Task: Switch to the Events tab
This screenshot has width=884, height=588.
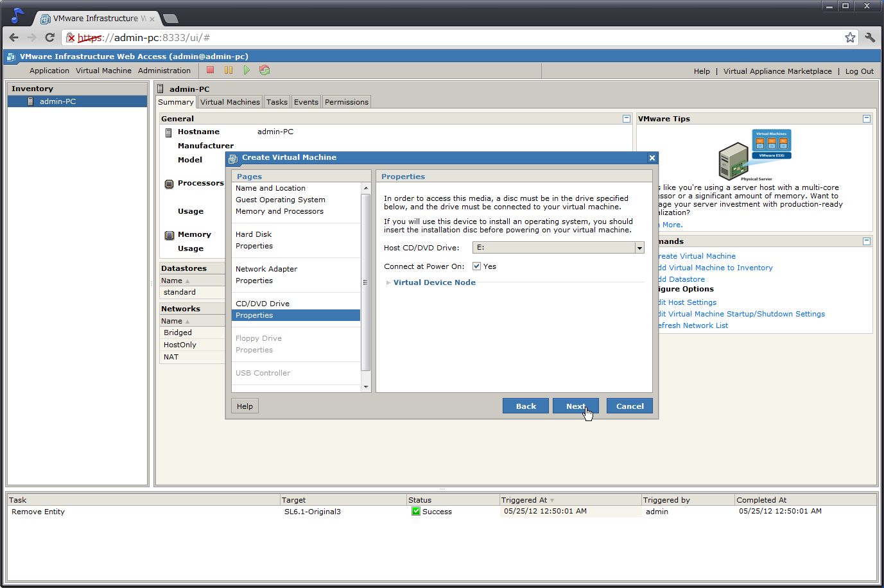Action: (306, 102)
